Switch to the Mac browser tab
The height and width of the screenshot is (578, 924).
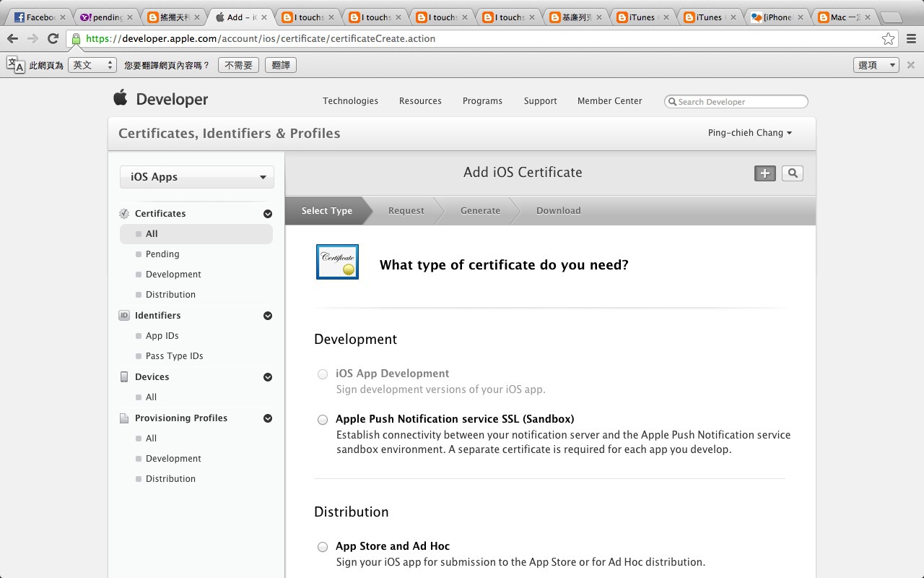point(845,17)
